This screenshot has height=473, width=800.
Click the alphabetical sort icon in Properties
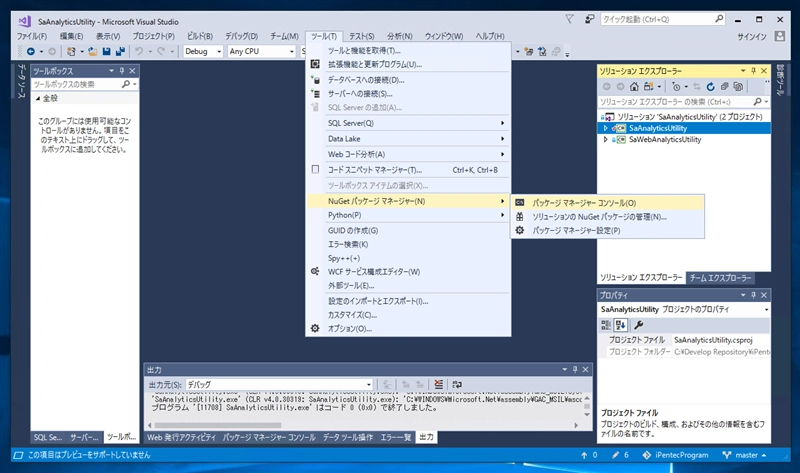point(620,325)
